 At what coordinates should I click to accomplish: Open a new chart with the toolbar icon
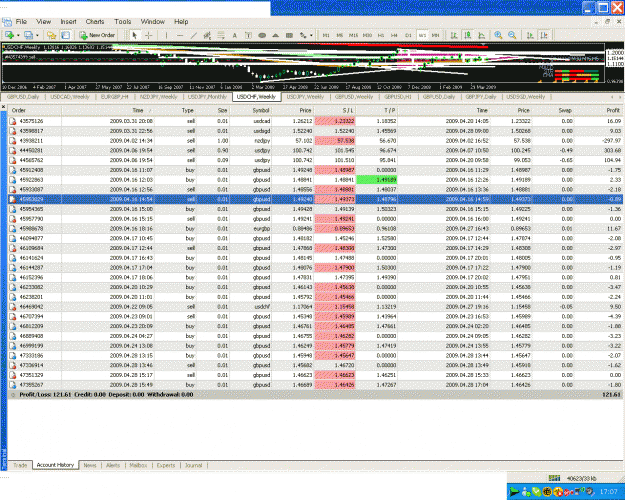[9, 35]
